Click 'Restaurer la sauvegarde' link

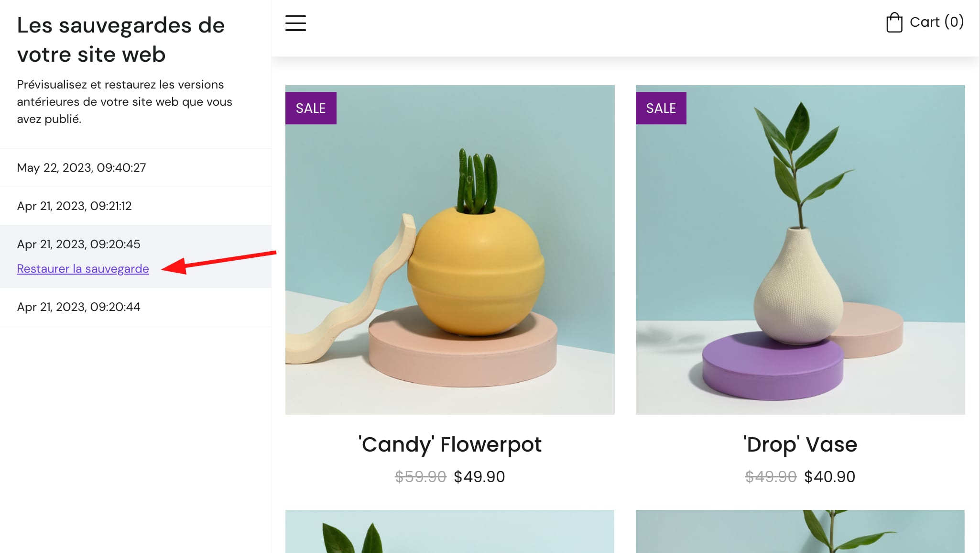[82, 268]
